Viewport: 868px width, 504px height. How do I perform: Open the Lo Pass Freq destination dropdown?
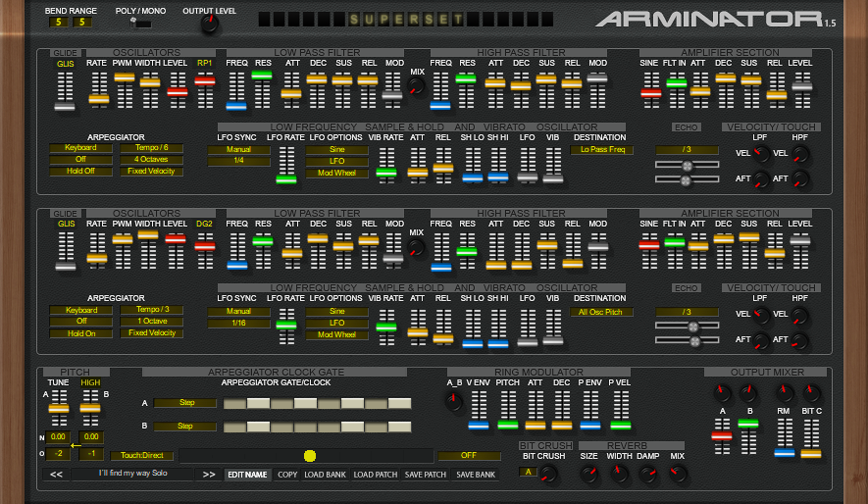click(601, 150)
